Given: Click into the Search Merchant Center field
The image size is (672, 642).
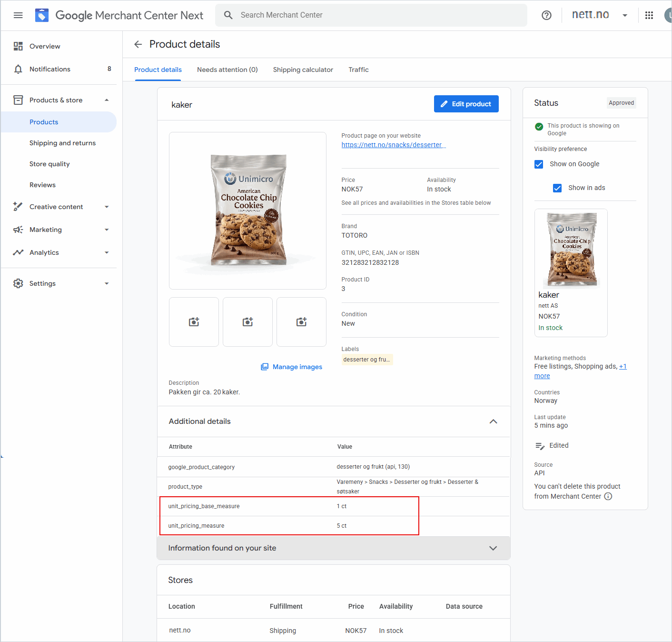Looking at the screenshot, I should coord(371,15).
